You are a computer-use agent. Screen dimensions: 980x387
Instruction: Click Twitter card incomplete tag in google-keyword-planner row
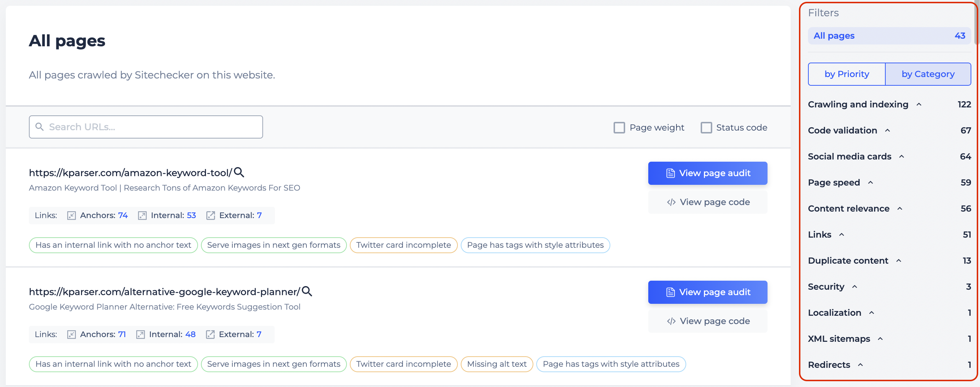(403, 364)
